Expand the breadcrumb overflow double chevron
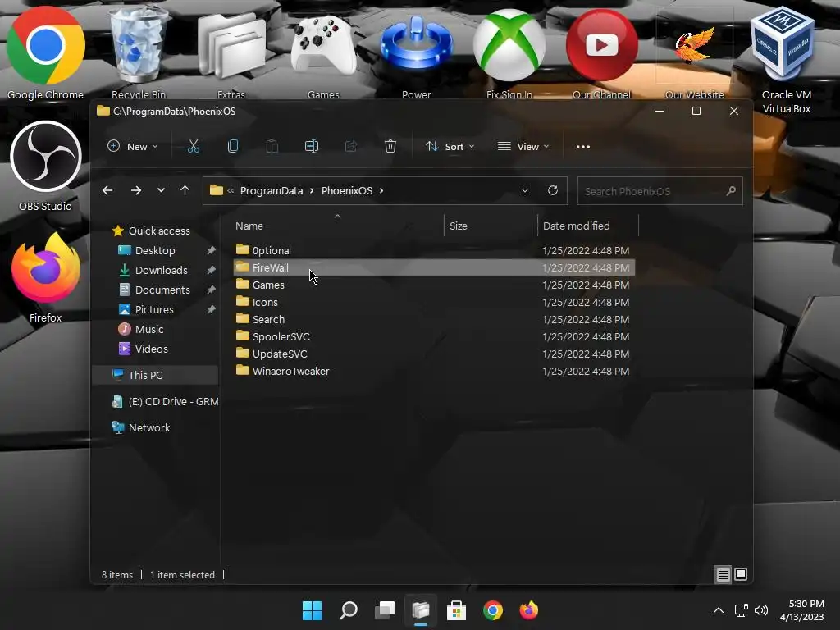840x630 pixels. (231, 190)
